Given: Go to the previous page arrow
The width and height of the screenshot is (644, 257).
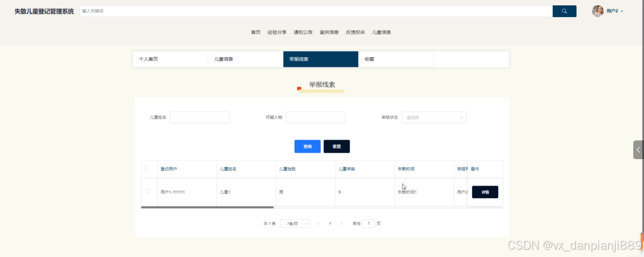Looking at the screenshot, I should (x=318, y=224).
